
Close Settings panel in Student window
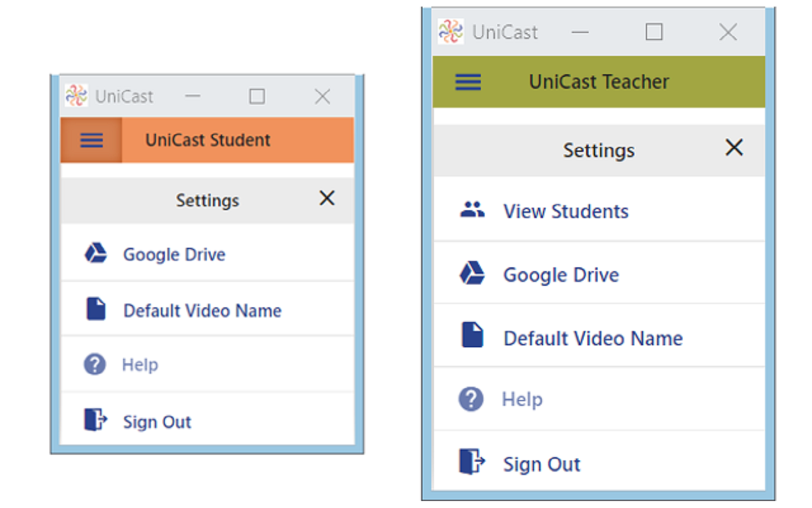click(327, 199)
